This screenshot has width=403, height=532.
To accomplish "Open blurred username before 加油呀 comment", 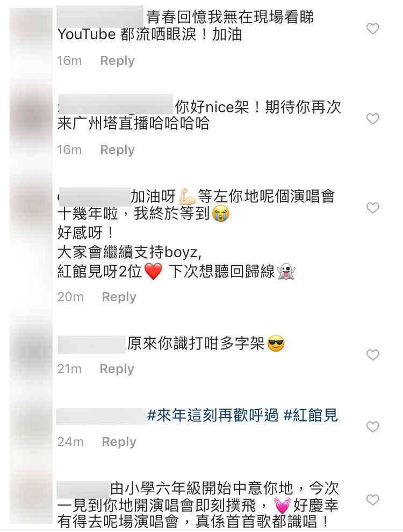I will click(95, 196).
